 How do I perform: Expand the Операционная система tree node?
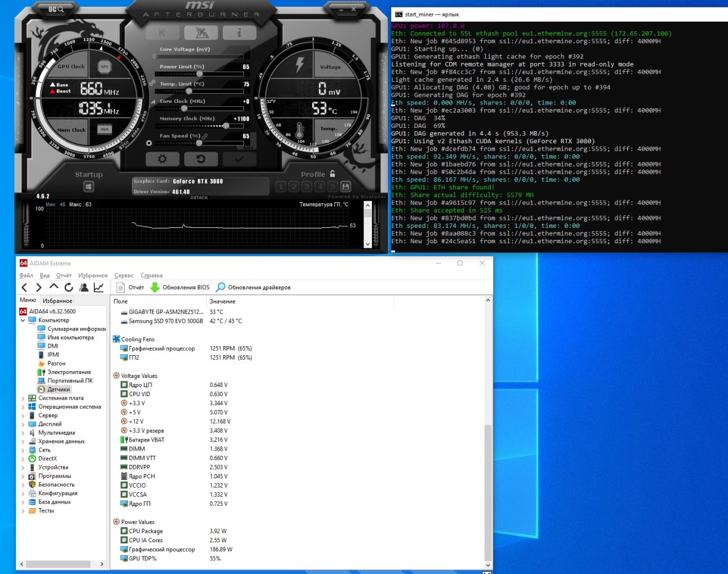click(x=23, y=407)
